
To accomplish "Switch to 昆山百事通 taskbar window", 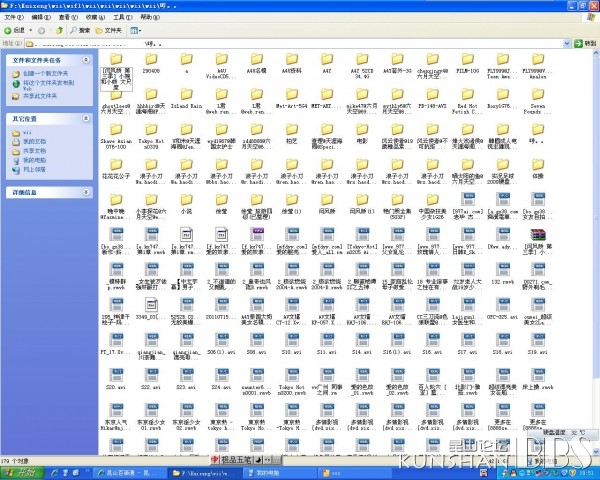I will tap(129, 473).
